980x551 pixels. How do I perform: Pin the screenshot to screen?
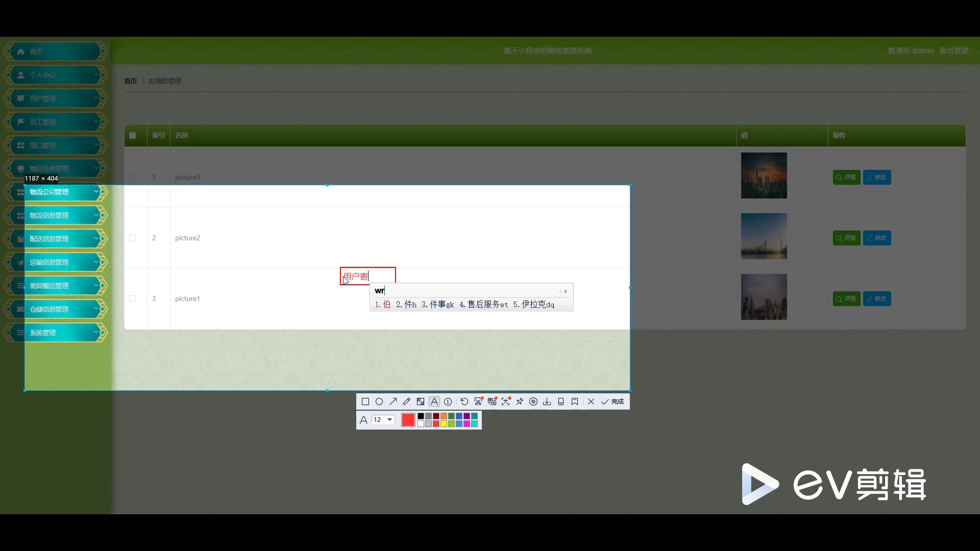520,402
